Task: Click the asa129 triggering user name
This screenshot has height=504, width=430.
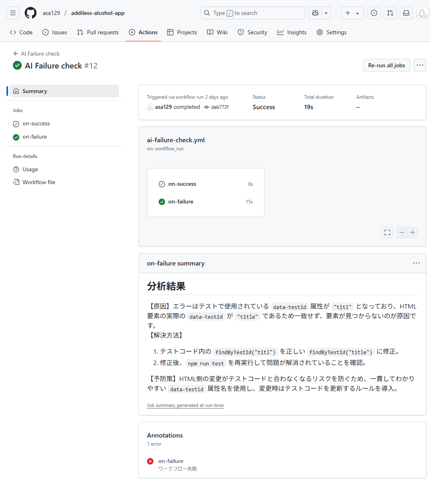Action: 163,107
